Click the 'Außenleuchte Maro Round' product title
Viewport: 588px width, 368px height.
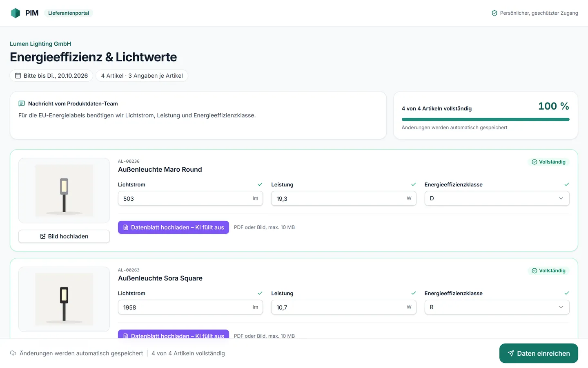160,170
